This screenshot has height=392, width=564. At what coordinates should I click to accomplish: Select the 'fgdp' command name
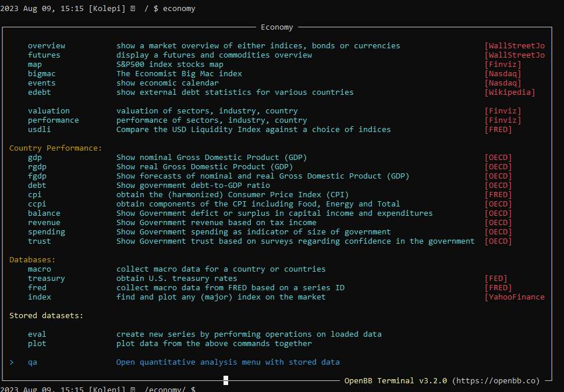pos(37,176)
